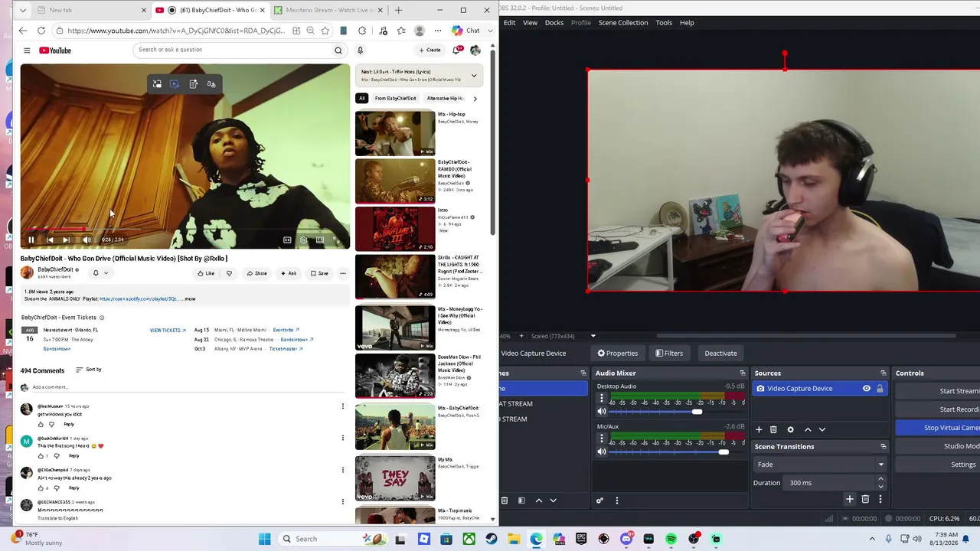The image size is (980, 551).
Task: Mute Desktop Audio in the mixer
Action: (x=602, y=412)
